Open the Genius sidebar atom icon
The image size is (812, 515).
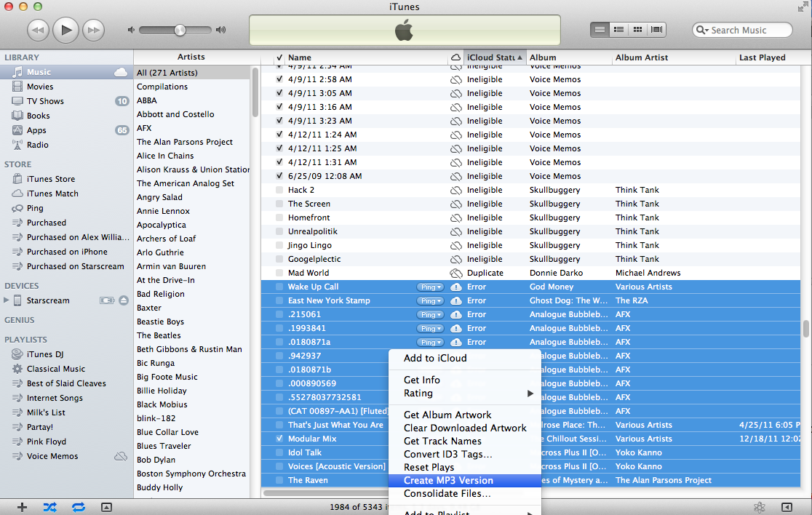[759, 507]
